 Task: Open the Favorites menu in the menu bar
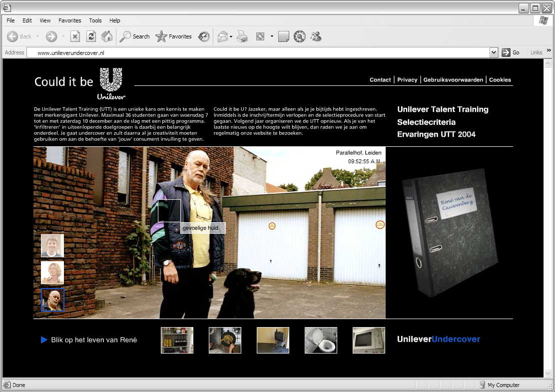coord(70,20)
